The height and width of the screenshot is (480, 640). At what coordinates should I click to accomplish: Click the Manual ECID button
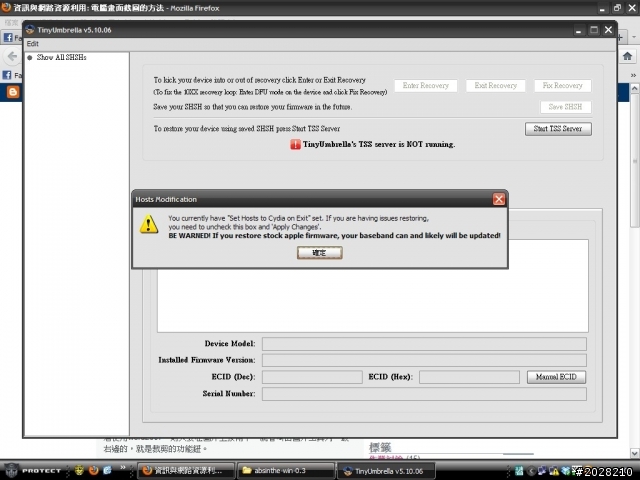(x=556, y=377)
